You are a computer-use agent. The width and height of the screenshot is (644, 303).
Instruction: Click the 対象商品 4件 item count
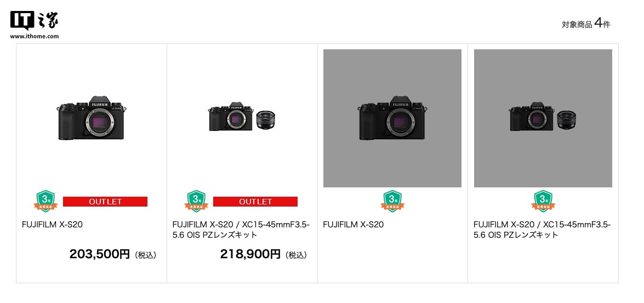[x=586, y=24]
